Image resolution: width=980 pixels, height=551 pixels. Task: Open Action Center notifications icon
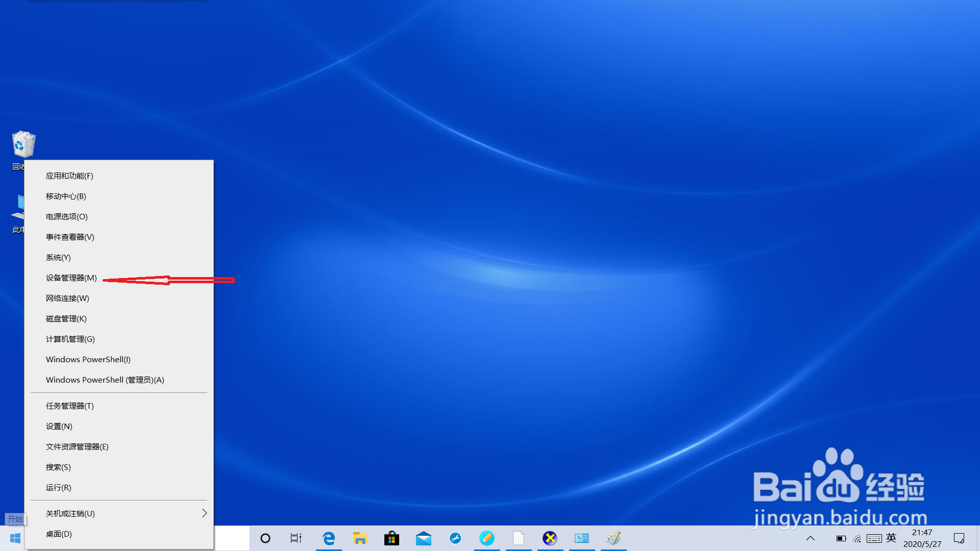(959, 538)
